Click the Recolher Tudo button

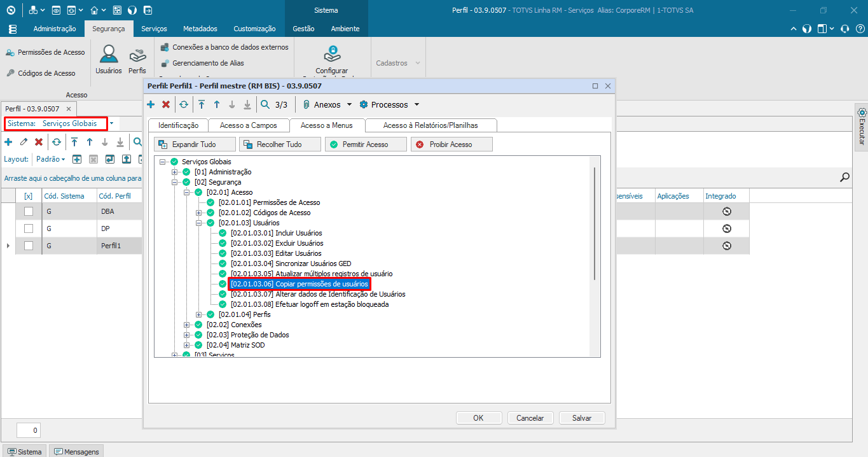(280, 144)
